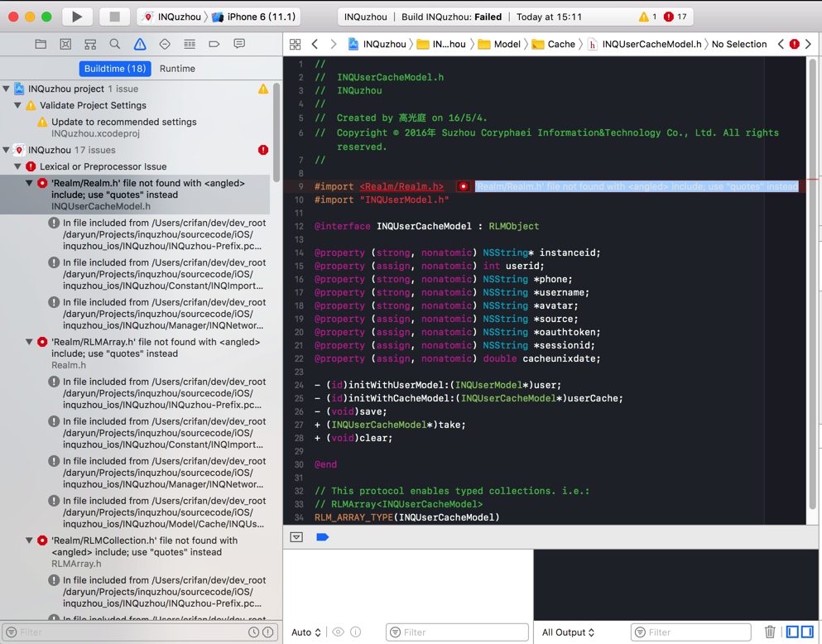This screenshot has height=644, width=822.
Task: Click Build INQuzhou: Failed status text
Action: point(451,17)
